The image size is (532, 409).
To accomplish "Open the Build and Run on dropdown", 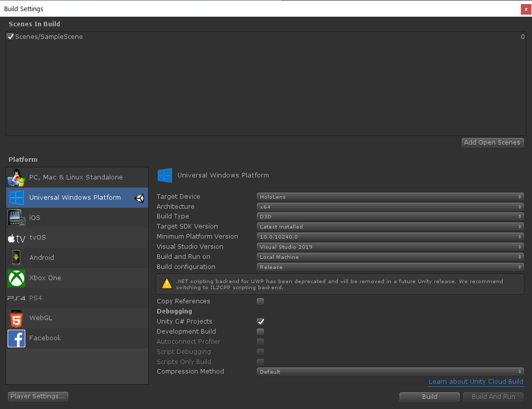I will tap(390, 257).
